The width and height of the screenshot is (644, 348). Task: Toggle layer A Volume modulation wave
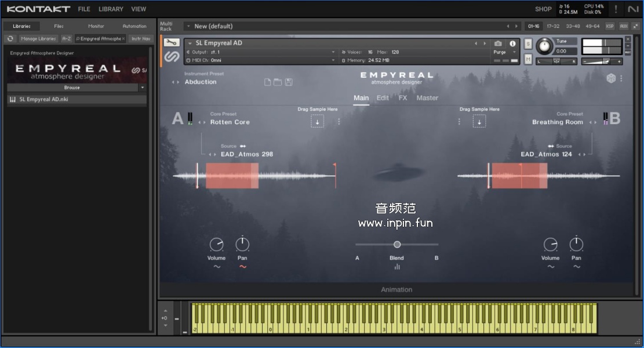pyautogui.click(x=217, y=267)
